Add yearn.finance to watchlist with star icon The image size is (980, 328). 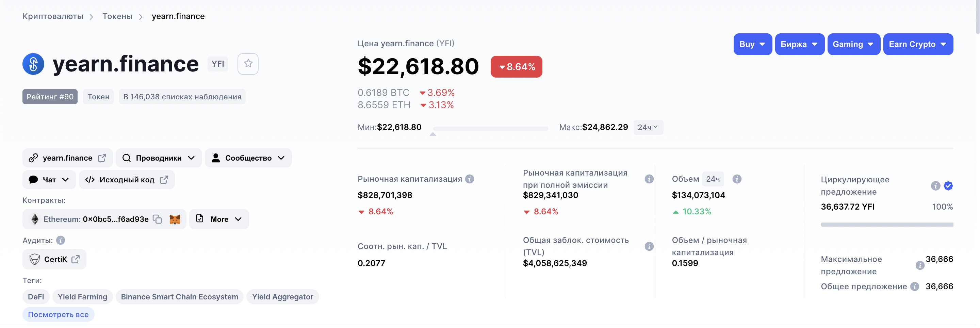248,64
